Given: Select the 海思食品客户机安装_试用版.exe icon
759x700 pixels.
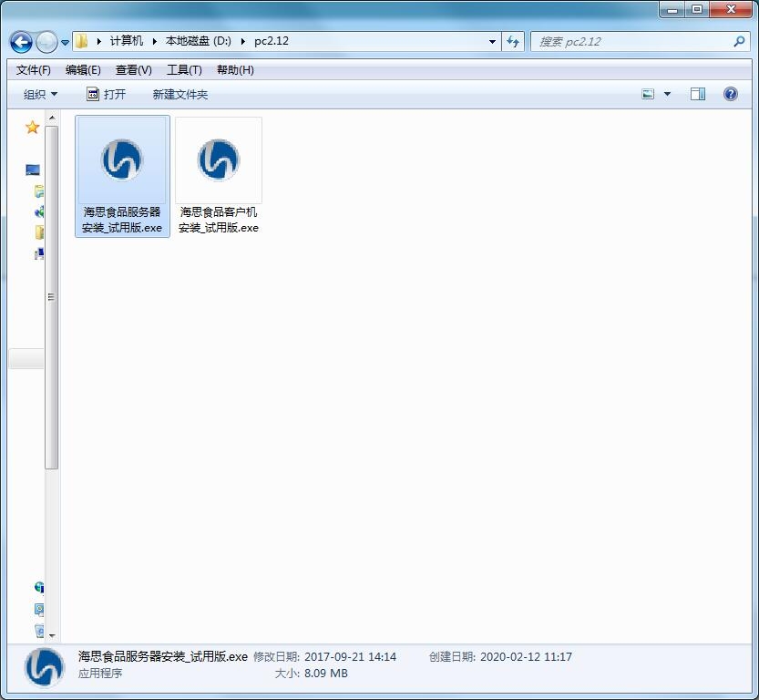Looking at the screenshot, I should (x=219, y=160).
